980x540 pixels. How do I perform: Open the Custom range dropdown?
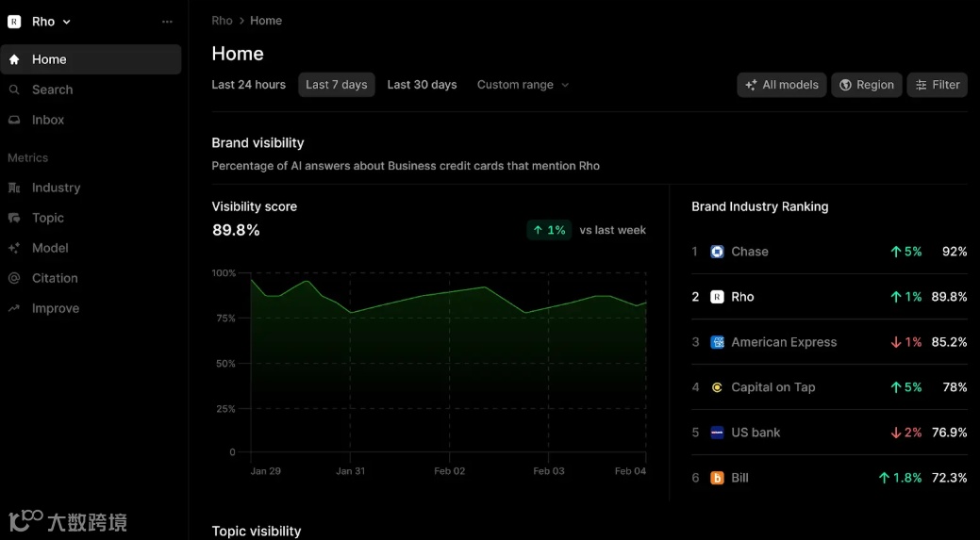(x=523, y=85)
